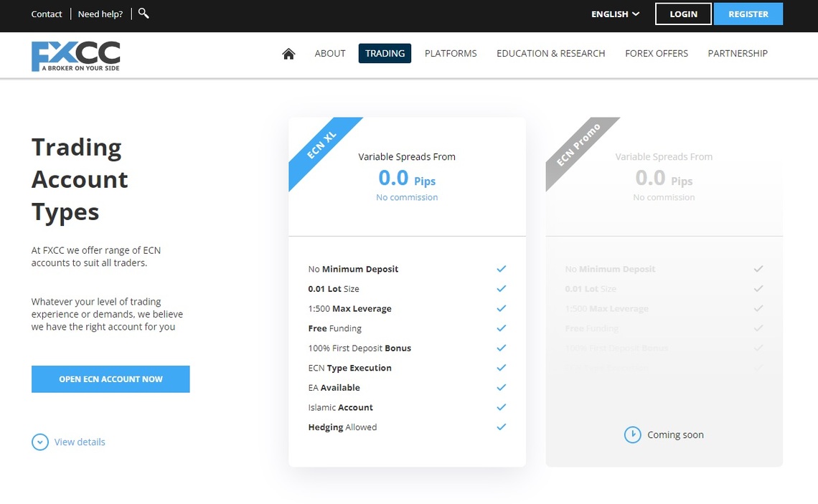
Task: Click the checkmark beside EA Available
Action: (502, 388)
